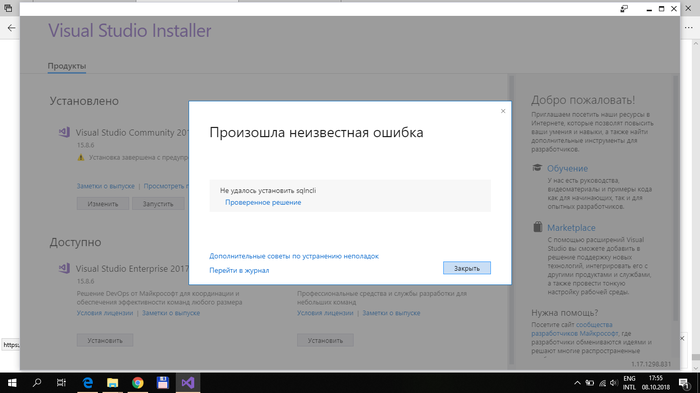Click the installer feedback icon in title bar
This screenshot has width=700, height=393.
[624, 9]
